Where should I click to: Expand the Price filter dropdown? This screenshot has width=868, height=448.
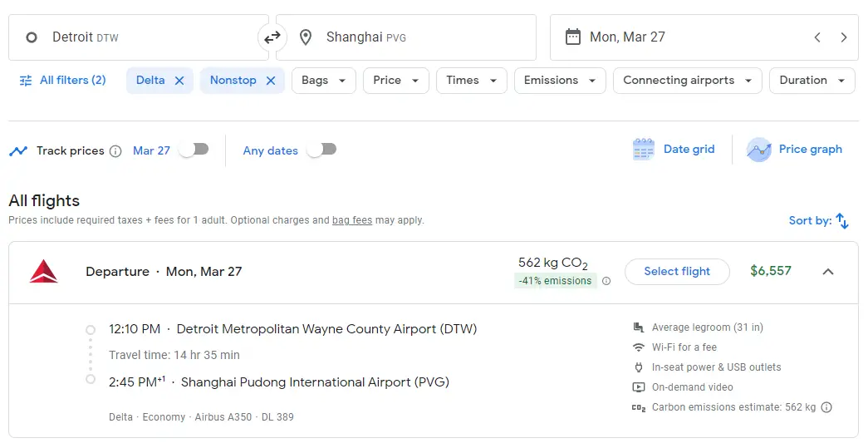pos(395,81)
